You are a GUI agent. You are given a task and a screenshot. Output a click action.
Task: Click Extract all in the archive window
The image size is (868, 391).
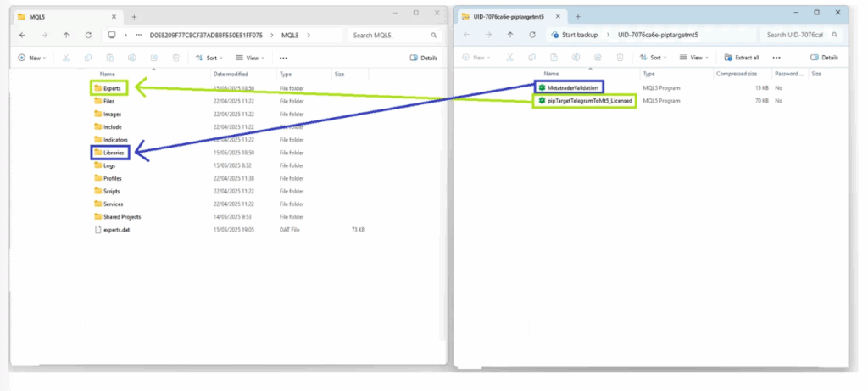[742, 58]
